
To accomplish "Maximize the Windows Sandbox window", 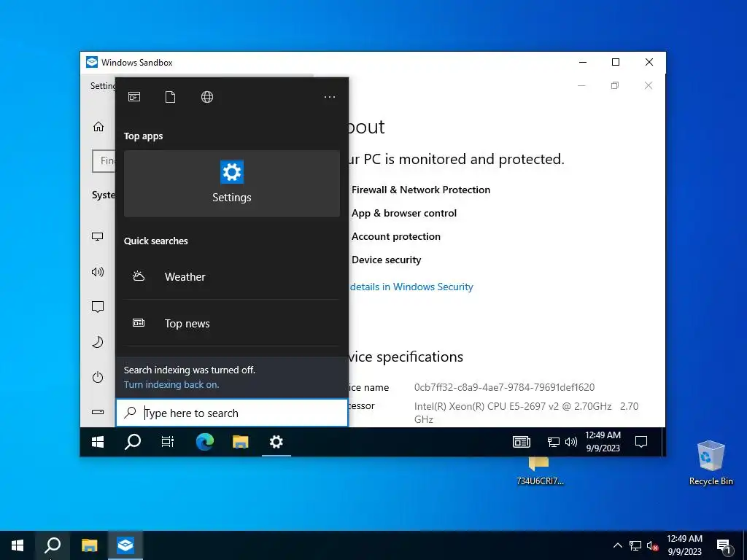I will click(616, 63).
